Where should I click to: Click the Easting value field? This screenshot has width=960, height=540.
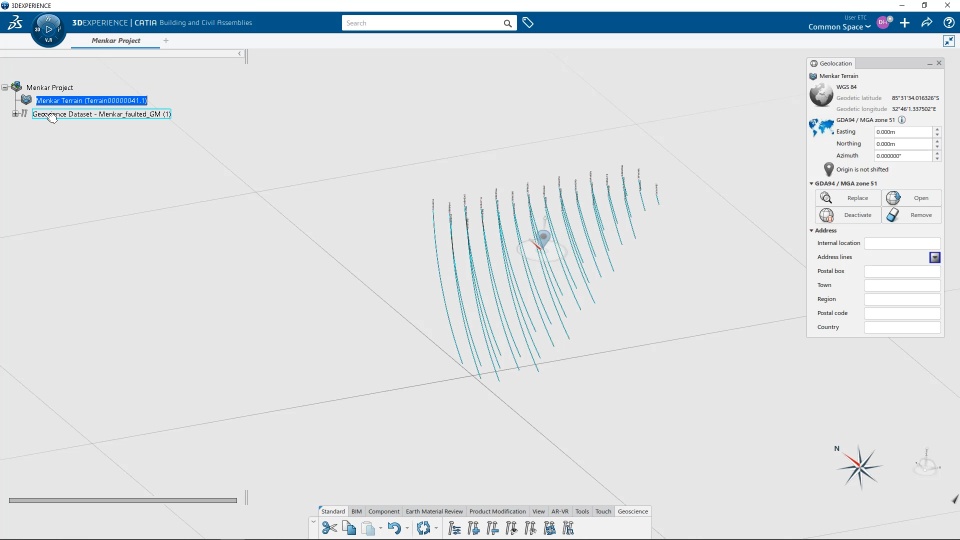[x=903, y=132]
